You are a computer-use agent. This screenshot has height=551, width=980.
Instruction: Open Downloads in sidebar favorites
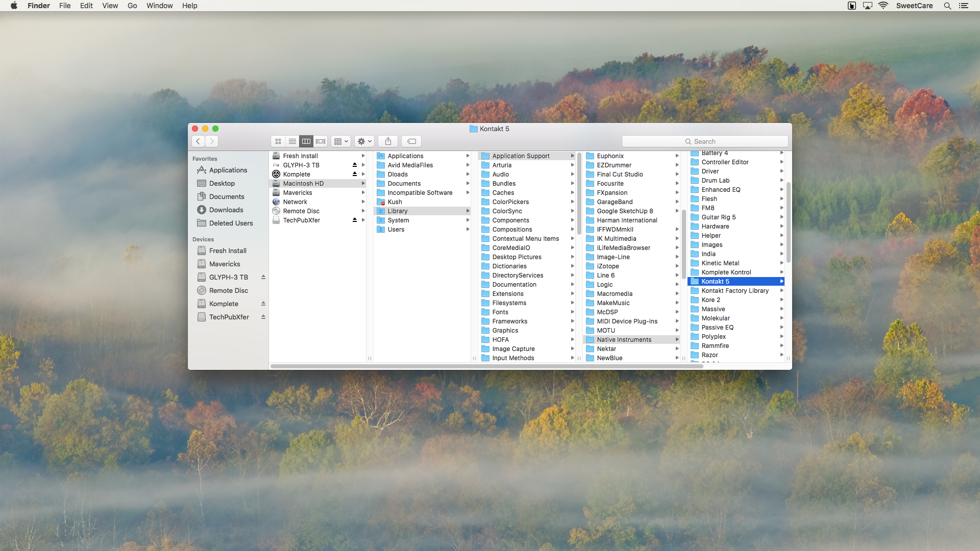tap(228, 210)
